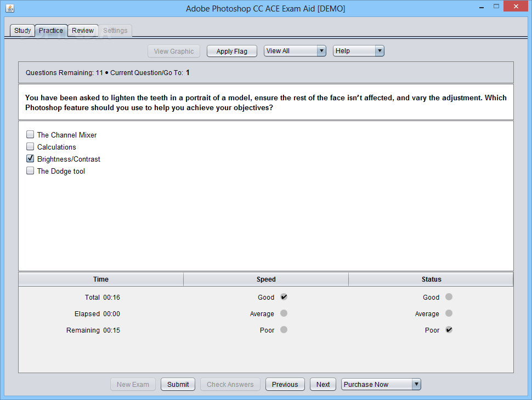Select the Status Average indicator
This screenshot has height=400, width=532.
tap(449, 313)
